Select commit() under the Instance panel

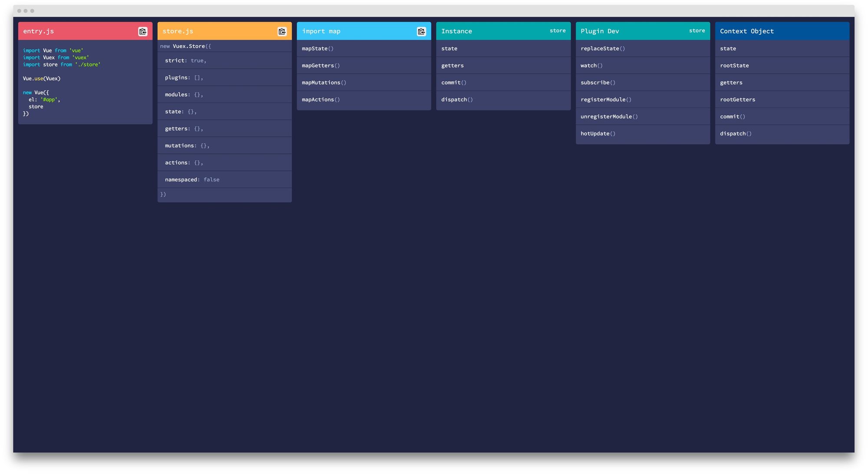click(x=454, y=82)
